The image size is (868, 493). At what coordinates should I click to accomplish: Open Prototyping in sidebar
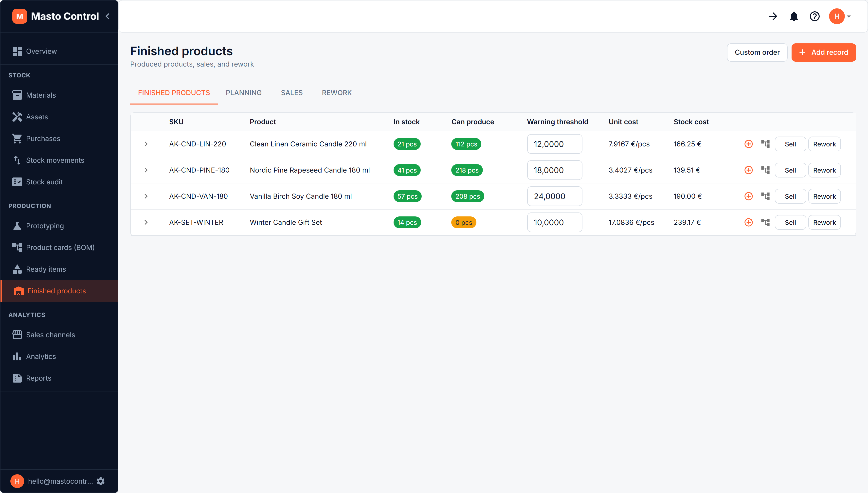pos(59,226)
